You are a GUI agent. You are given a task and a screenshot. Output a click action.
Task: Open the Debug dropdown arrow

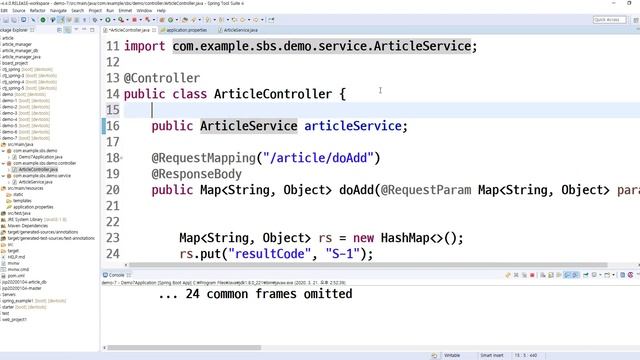click(101, 20)
